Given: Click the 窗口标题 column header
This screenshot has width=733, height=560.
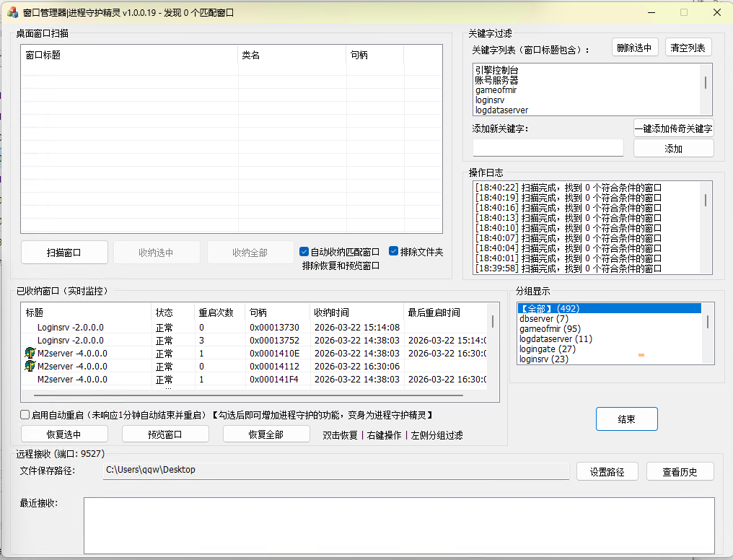Looking at the screenshot, I should 43,55.
